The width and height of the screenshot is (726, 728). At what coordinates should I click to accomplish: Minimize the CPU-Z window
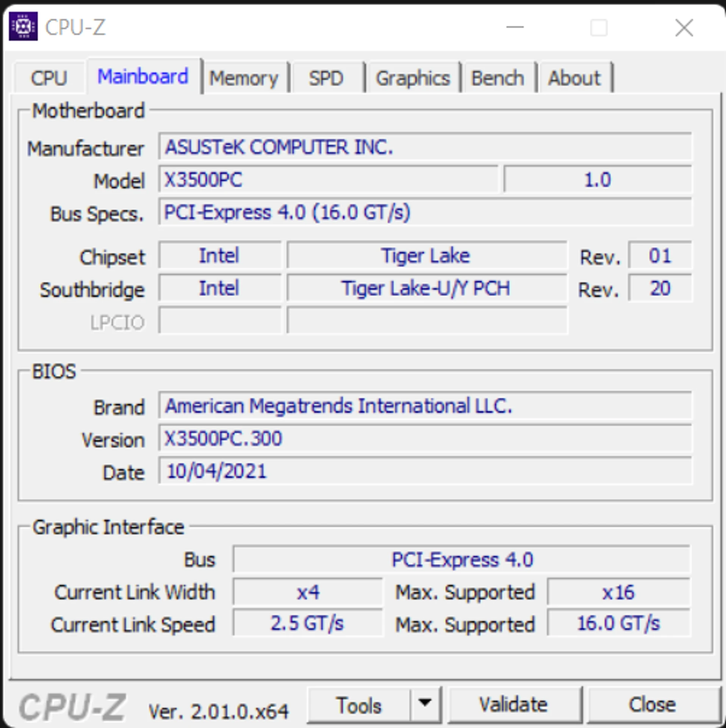click(515, 27)
